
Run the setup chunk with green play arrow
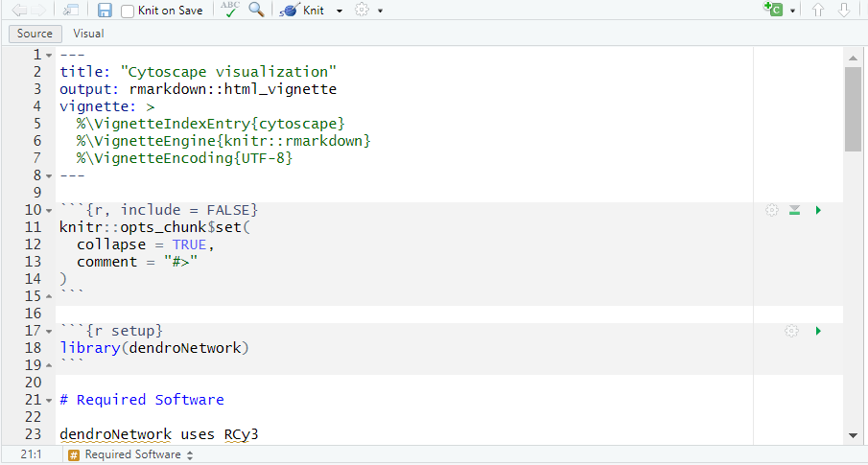[818, 331]
